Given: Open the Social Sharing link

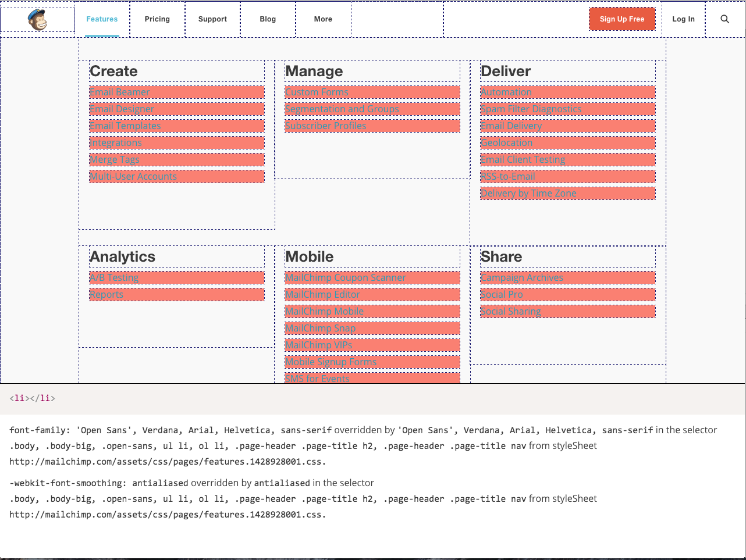Looking at the screenshot, I should coord(510,311).
